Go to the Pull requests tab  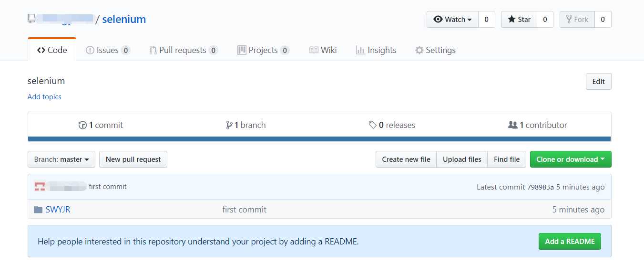coord(183,50)
